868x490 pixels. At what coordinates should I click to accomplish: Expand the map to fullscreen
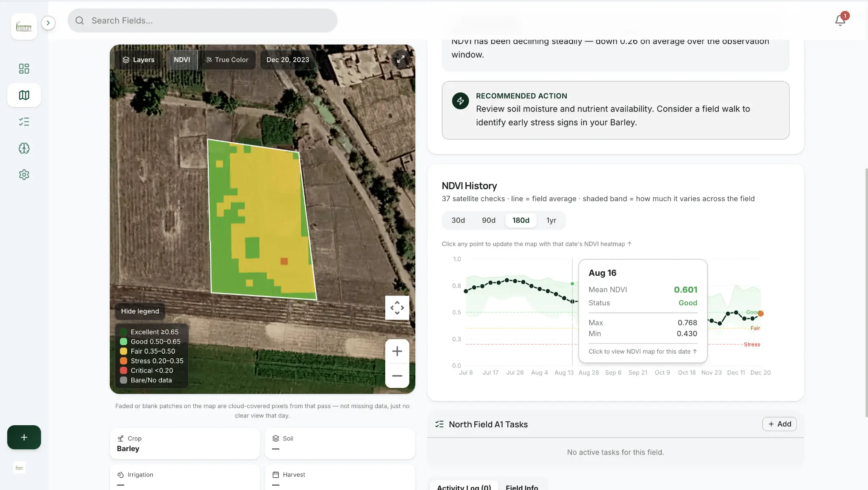coord(401,59)
